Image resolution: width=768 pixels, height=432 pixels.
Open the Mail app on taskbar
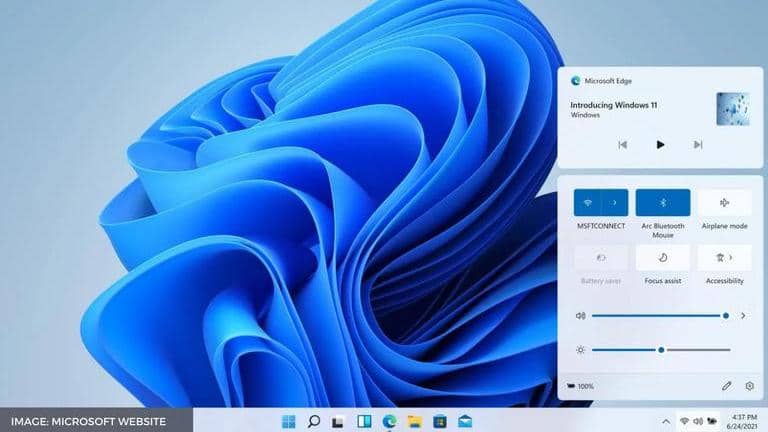[464, 420]
